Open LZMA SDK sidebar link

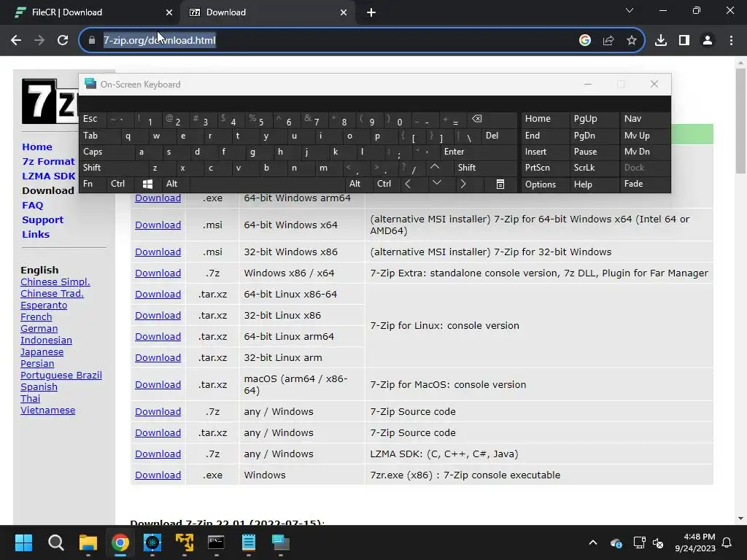click(49, 176)
